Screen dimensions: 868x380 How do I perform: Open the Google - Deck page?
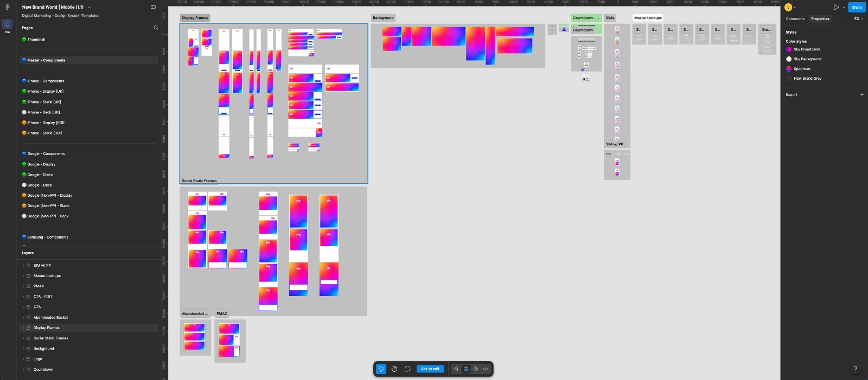[88, 185]
